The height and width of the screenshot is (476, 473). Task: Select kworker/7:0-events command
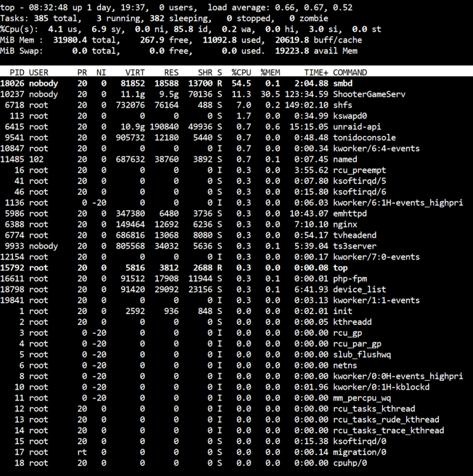[376, 257]
